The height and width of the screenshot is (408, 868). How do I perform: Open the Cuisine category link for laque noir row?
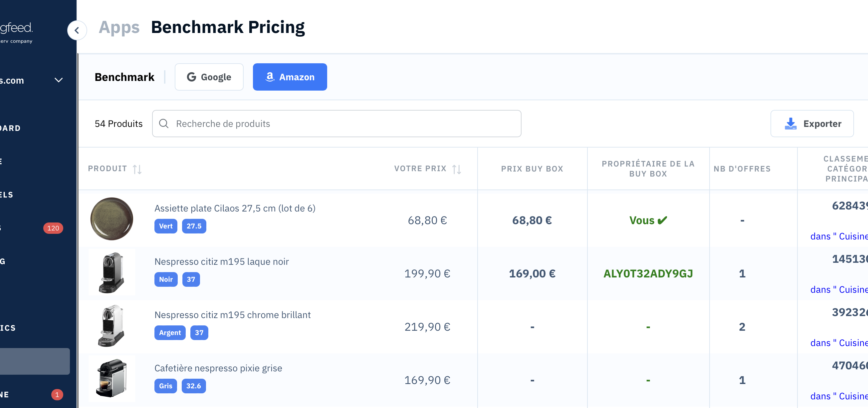[839, 289]
